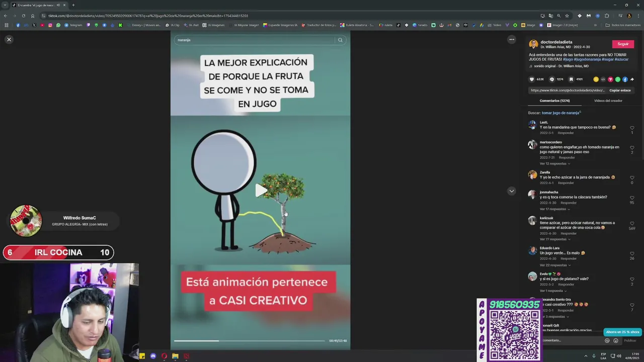Open the Chrome extensions puzzle icon

pyautogui.click(x=607, y=16)
